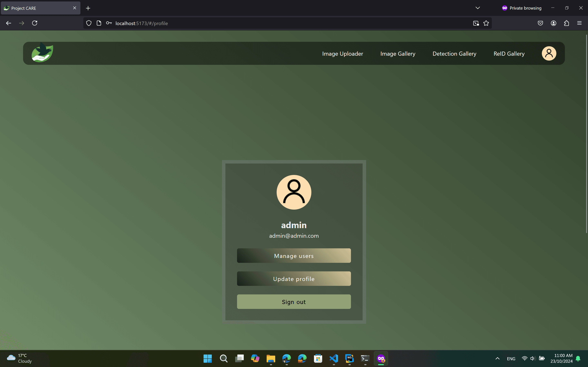Sign out of the admin account
This screenshot has width=588, height=367.
(294, 302)
